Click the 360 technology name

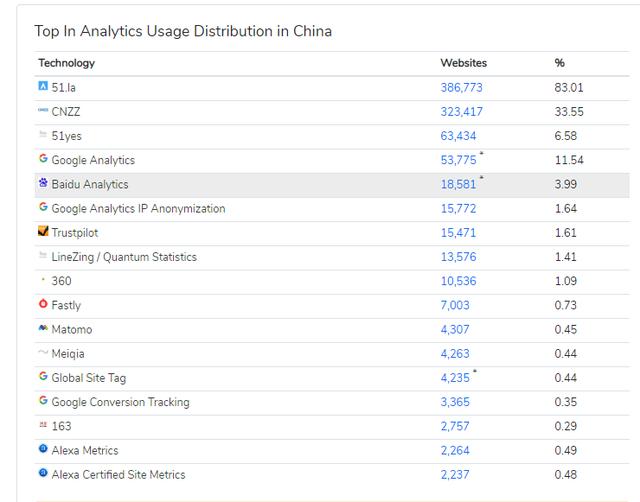pos(61,281)
